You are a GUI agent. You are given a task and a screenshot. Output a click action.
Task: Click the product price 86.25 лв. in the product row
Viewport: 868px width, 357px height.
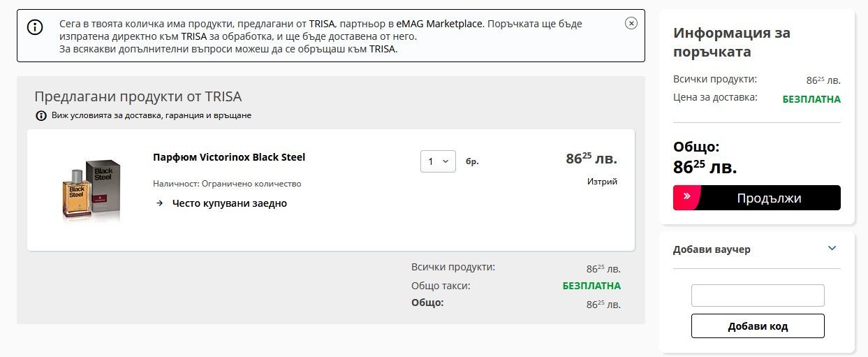click(591, 159)
